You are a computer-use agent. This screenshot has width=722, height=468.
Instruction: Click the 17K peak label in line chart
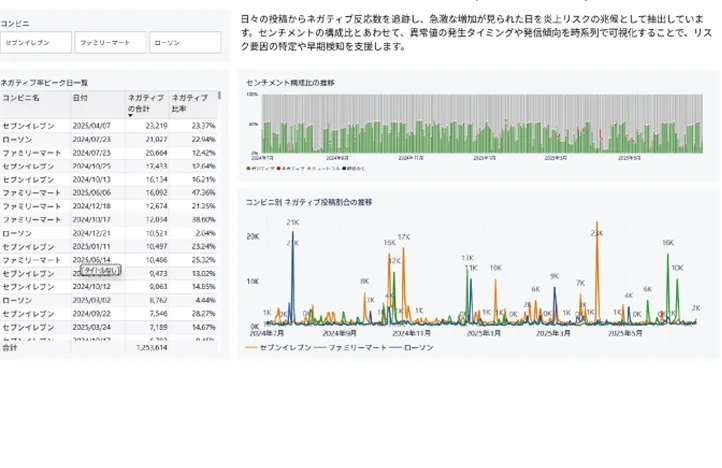point(404,237)
